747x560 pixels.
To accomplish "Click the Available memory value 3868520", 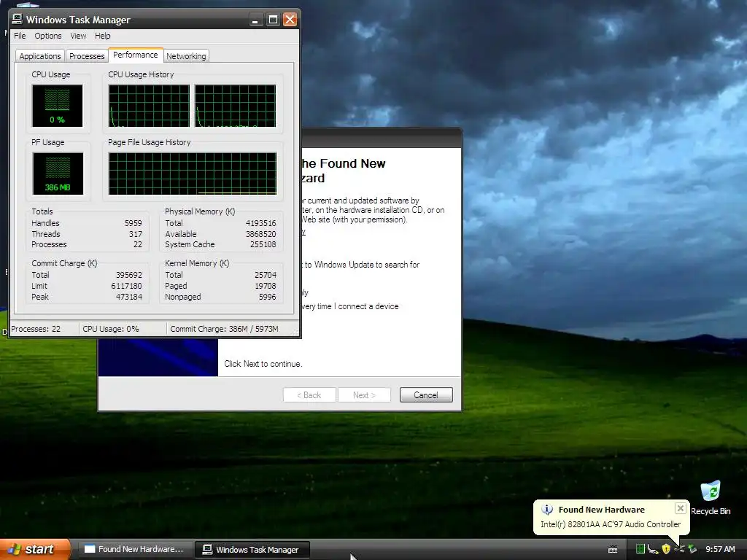I will 260,234.
